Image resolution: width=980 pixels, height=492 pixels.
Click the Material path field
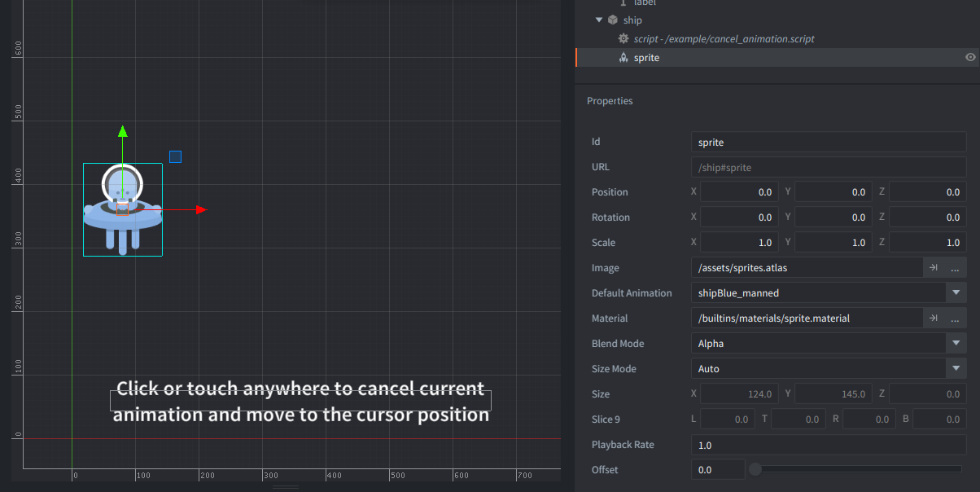[x=807, y=318]
